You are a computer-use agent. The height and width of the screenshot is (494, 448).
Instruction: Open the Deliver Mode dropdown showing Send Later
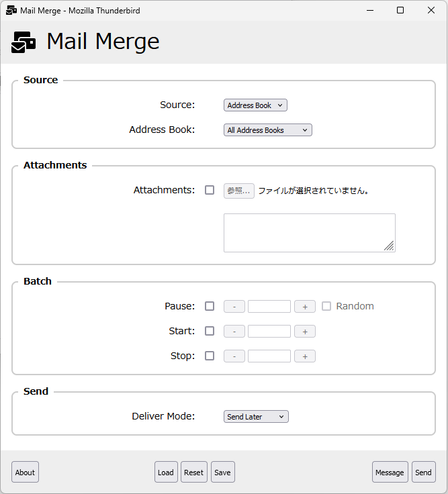pos(255,417)
